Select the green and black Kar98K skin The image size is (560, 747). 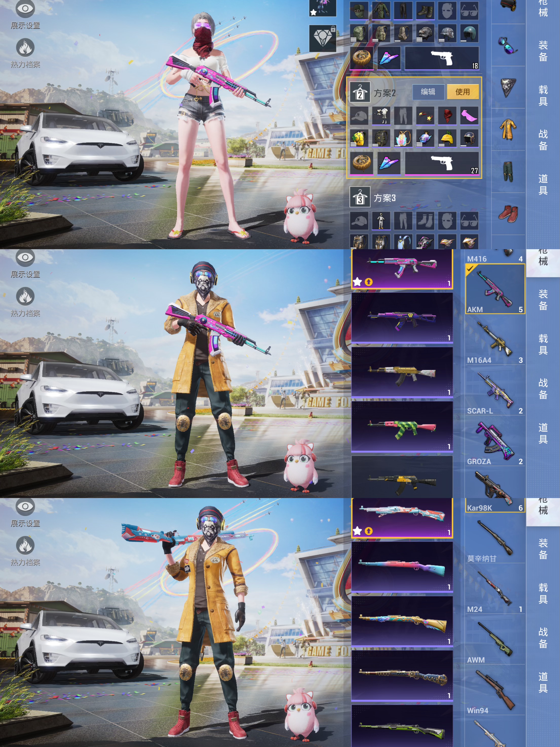click(402, 726)
